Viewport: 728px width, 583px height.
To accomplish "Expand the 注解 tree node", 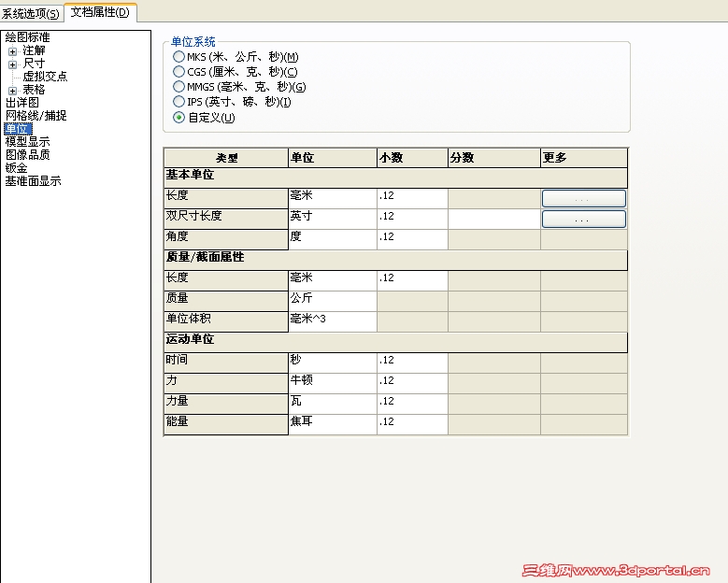I will tap(12, 51).
